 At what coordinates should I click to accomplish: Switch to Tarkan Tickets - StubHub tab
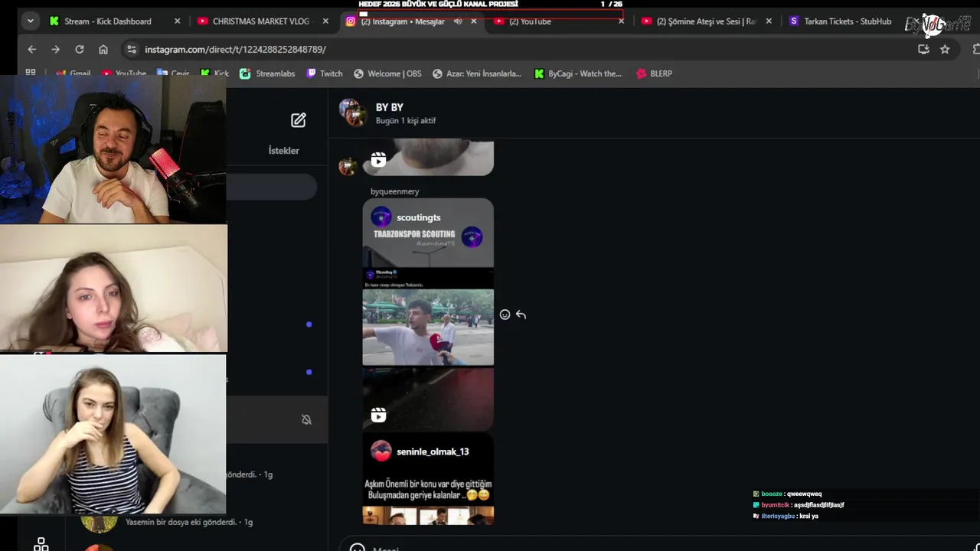coord(848,21)
